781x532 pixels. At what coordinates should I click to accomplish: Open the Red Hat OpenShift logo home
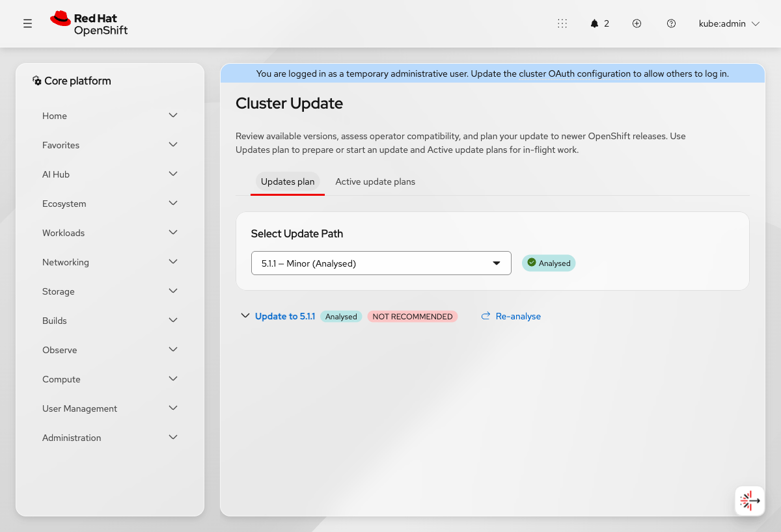[x=89, y=23]
